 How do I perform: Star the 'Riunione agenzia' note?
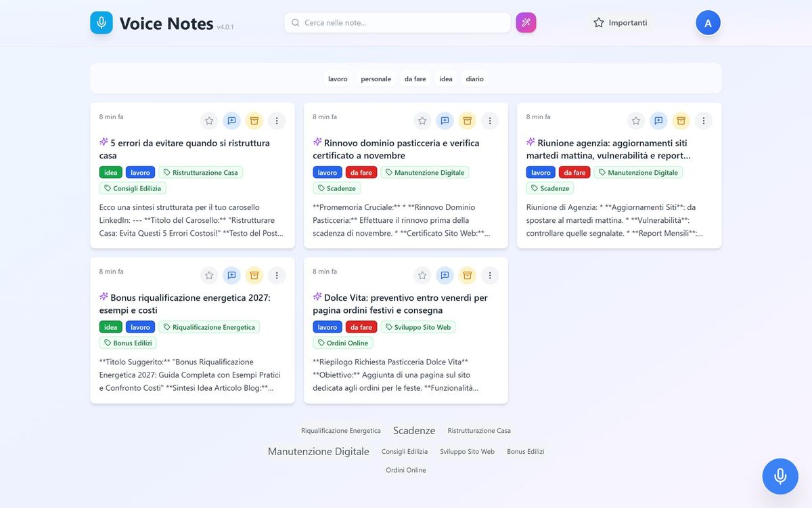click(636, 121)
